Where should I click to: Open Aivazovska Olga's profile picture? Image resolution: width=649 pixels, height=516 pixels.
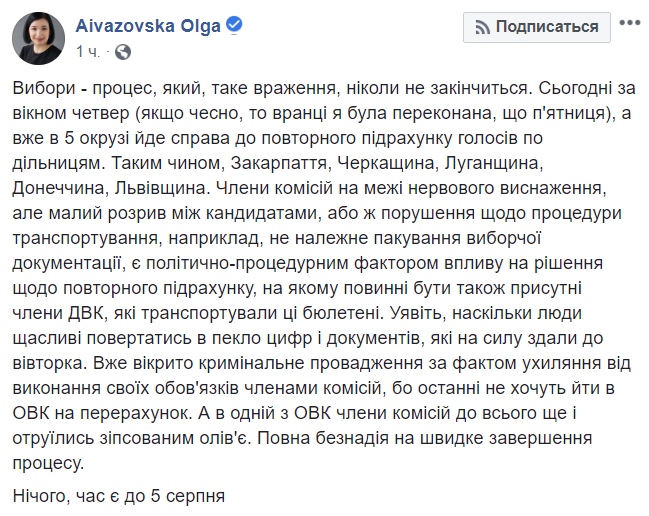[x=38, y=38]
